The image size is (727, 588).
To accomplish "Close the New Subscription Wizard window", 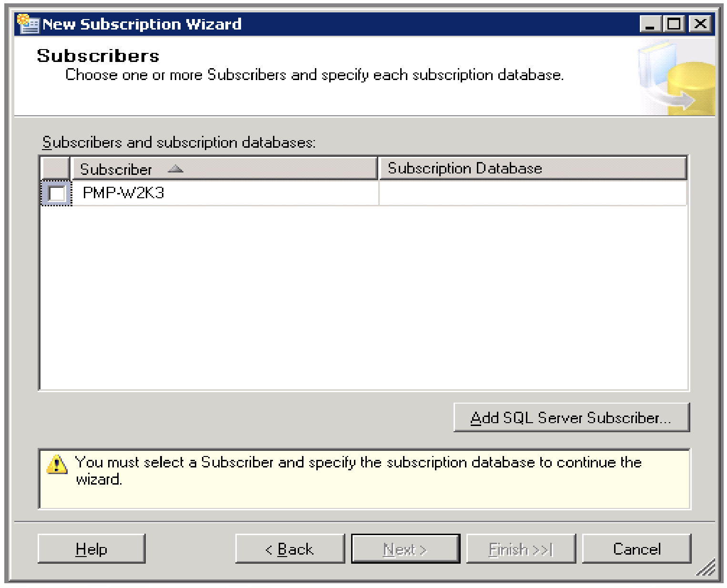I will pyautogui.click(x=700, y=23).
